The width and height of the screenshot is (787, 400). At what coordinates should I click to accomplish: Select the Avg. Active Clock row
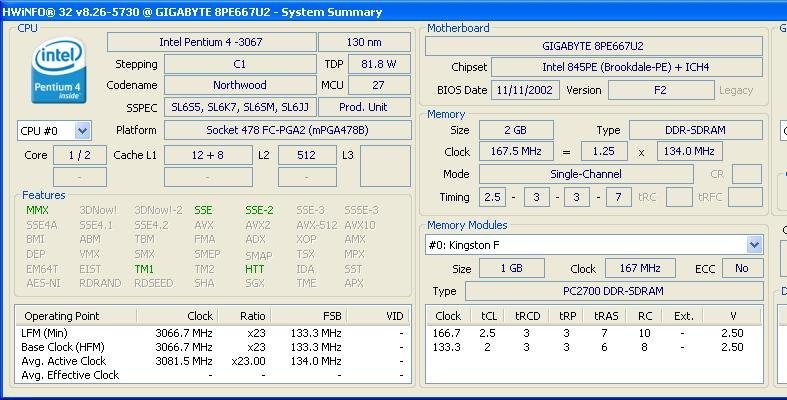point(213,361)
